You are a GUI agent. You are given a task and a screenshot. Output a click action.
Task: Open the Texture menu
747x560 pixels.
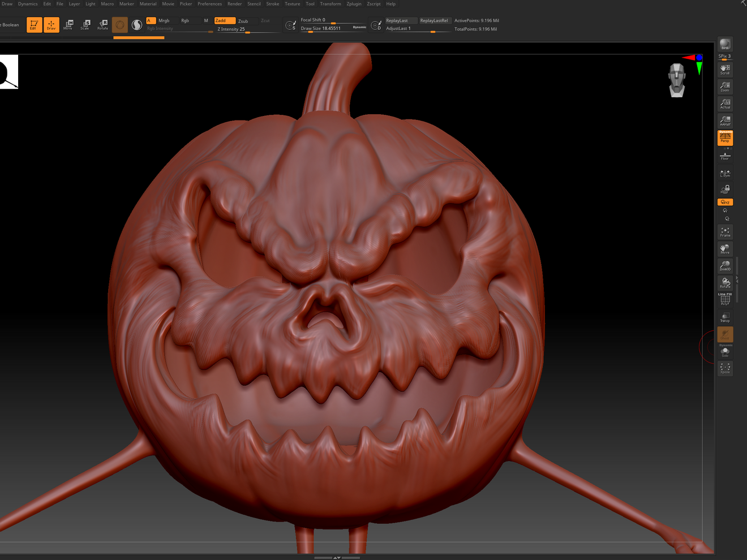(293, 4)
